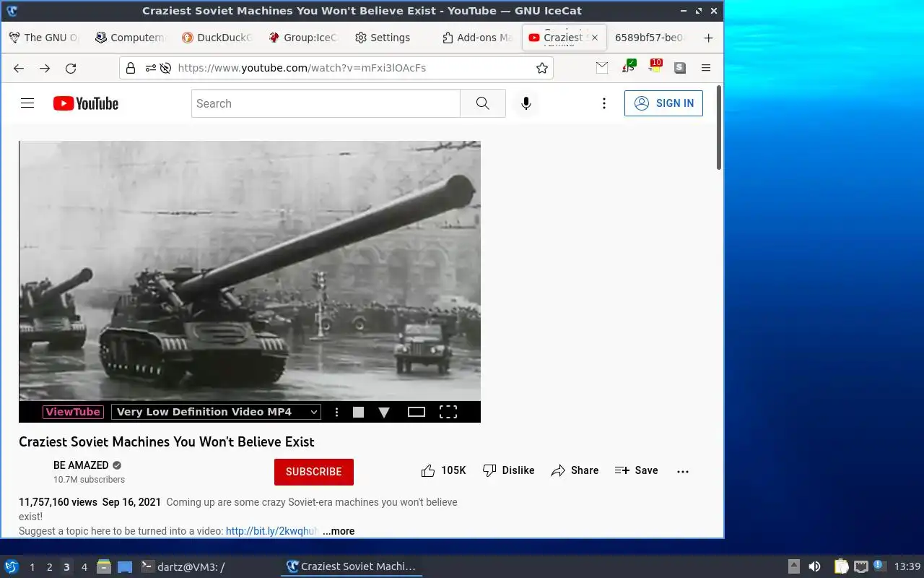Click the YouTube search magnifier button
Viewport: 924px width, 578px height.
coord(483,103)
